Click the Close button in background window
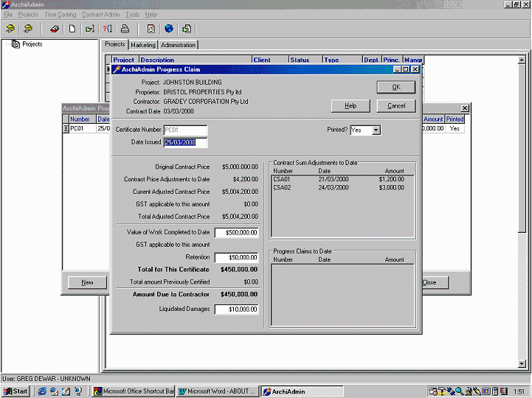This screenshot has width=532, height=398. 435,282
